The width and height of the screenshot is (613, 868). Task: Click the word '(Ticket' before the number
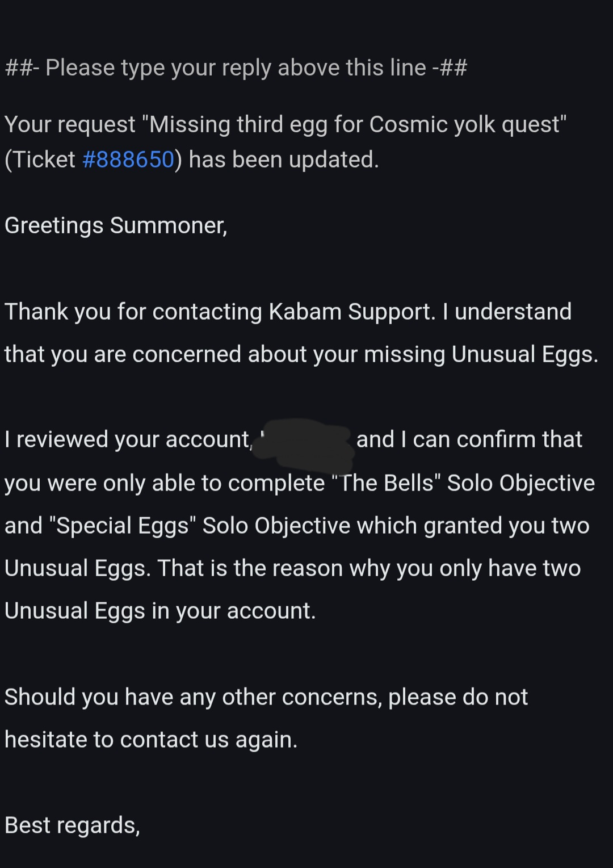(x=40, y=160)
